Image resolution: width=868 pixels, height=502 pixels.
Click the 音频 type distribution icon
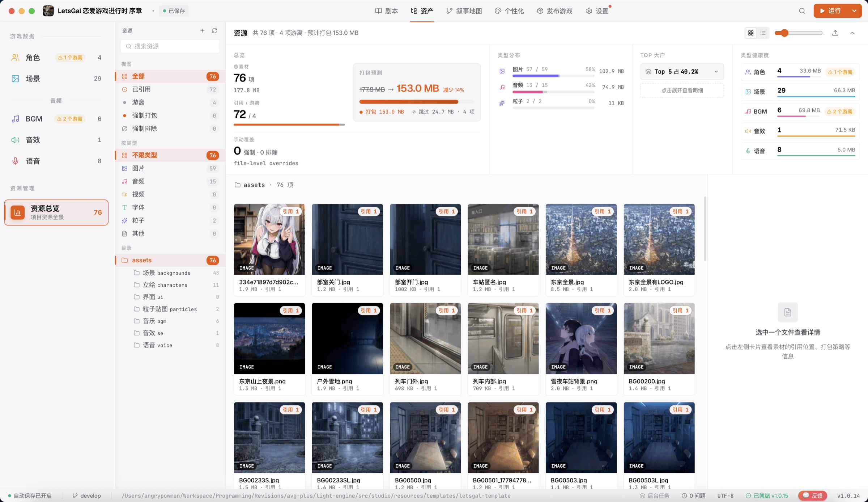[502, 87]
